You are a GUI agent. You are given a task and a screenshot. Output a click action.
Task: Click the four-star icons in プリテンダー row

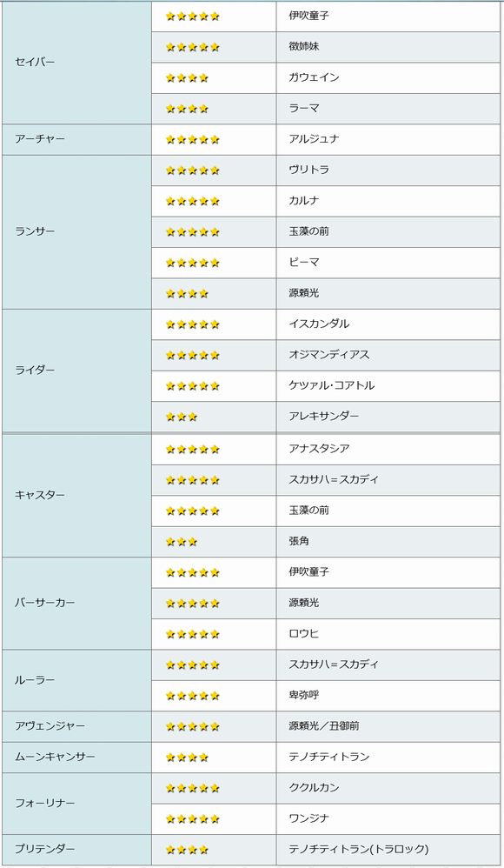pos(187,849)
